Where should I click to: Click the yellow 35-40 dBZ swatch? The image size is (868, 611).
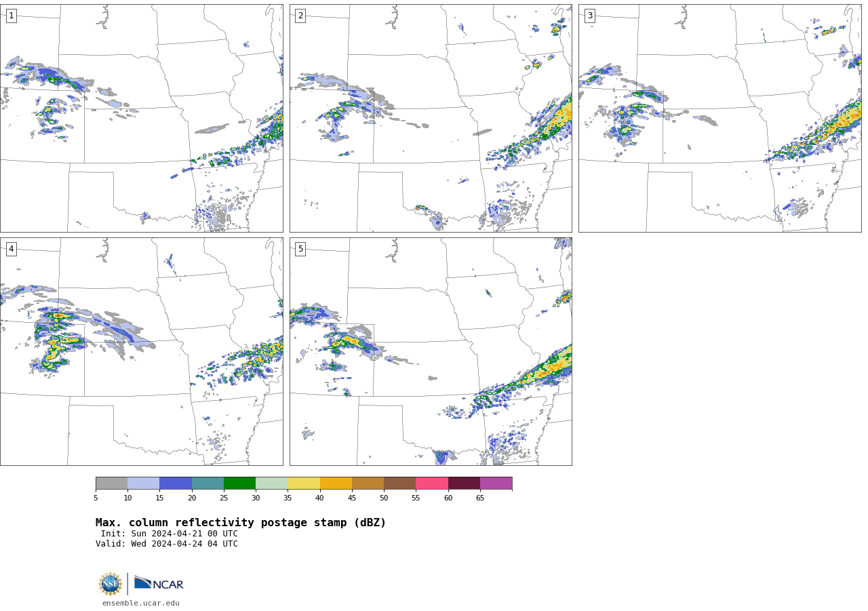click(x=304, y=484)
